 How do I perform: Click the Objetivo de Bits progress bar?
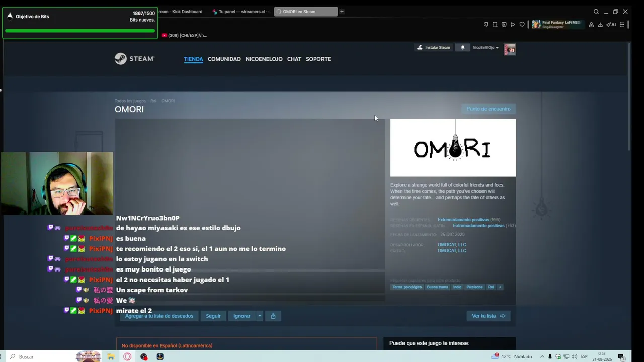[x=80, y=30]
